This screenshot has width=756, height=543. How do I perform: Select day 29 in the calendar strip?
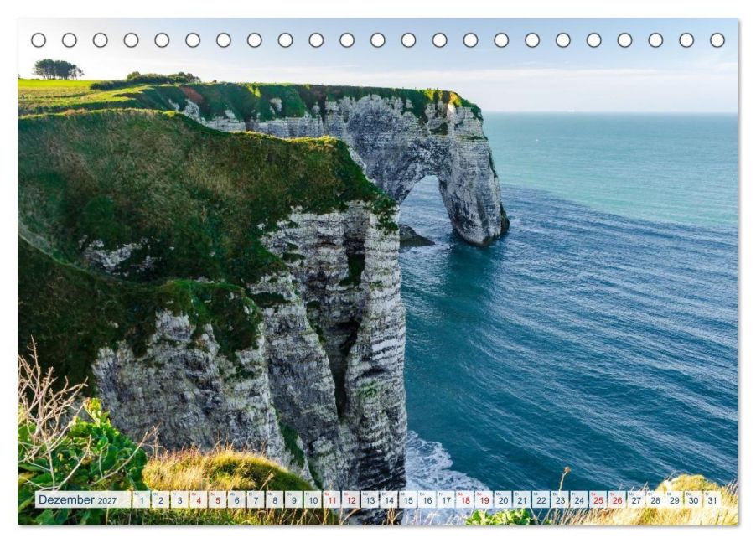(675, 500)
